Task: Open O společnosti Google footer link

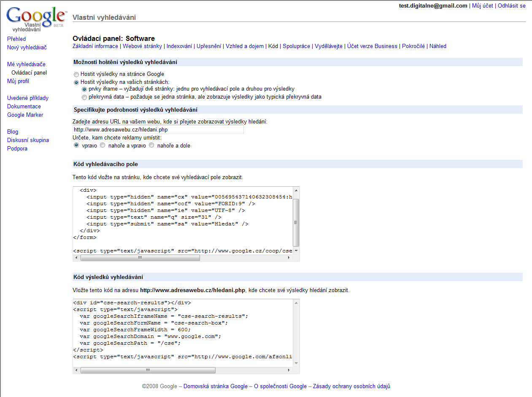Action: coord(280,386)
